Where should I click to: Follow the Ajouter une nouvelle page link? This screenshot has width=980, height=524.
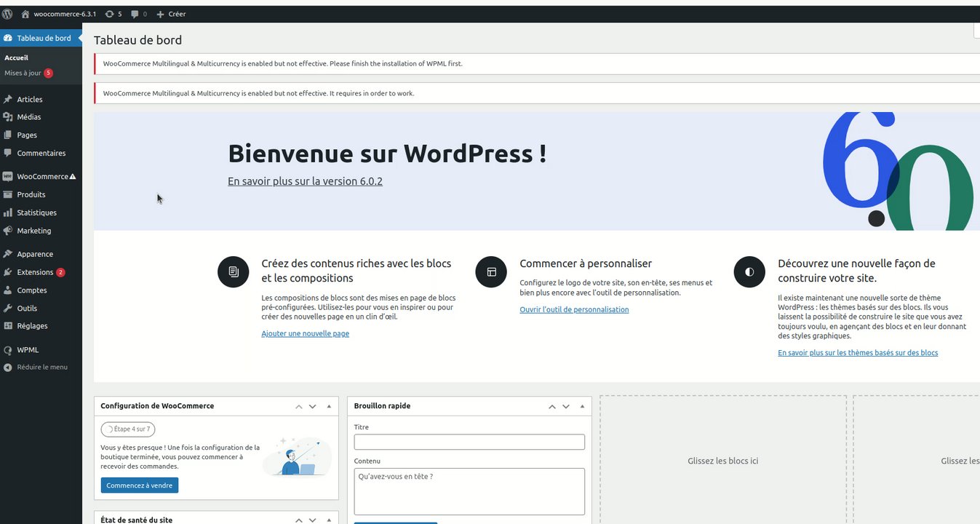pos(306,333)
